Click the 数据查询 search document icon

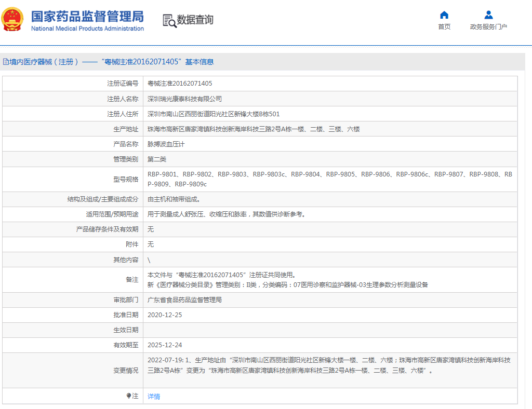pyautogui.click(x=170, y=21)
